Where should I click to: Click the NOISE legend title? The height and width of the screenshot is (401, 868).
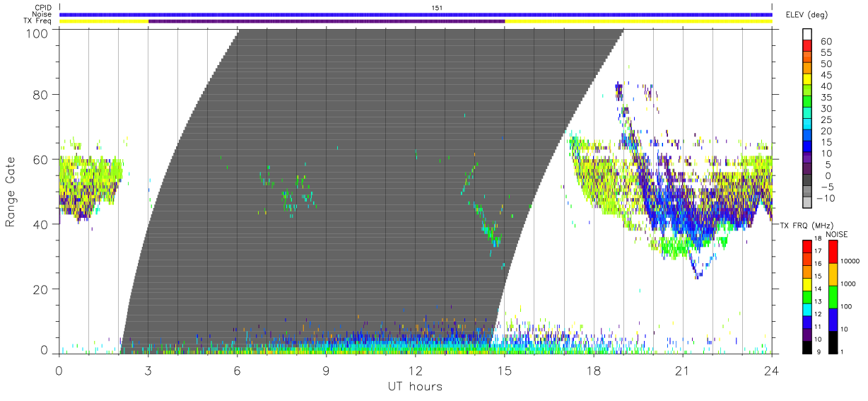838,234
